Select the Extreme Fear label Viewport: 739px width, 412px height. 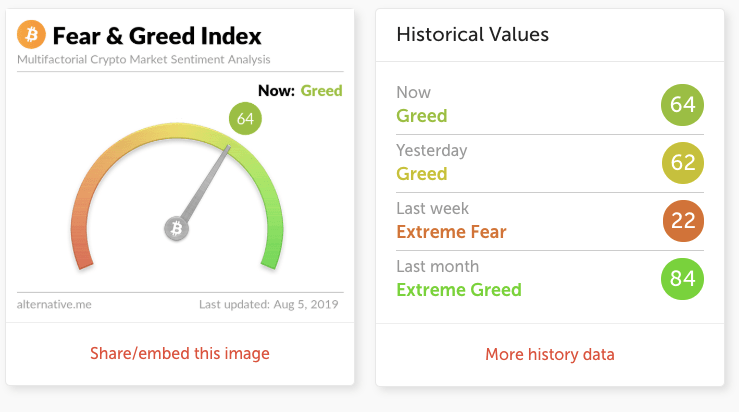point(451,232)
